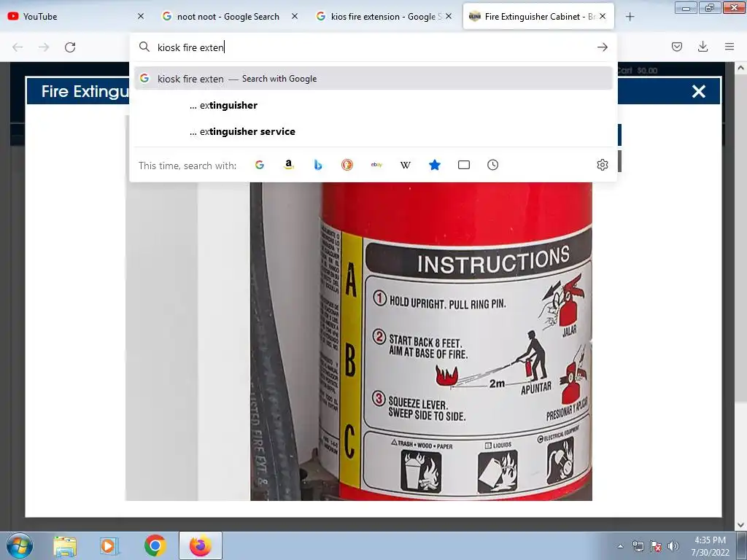Open Firefox application menu
This screenshot has width=747, height=560.
[729, 47]
